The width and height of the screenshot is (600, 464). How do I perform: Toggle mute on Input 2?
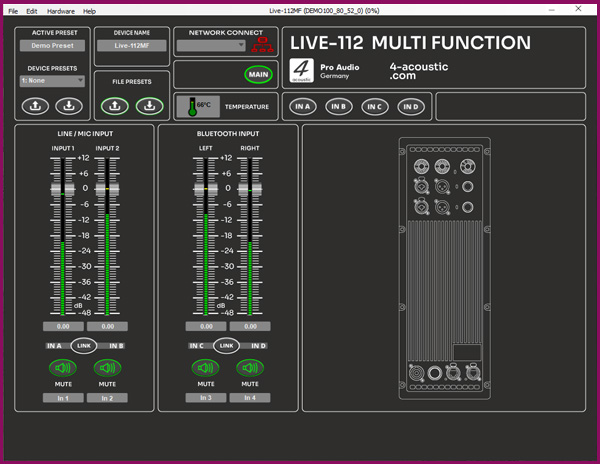click(107, 367)
